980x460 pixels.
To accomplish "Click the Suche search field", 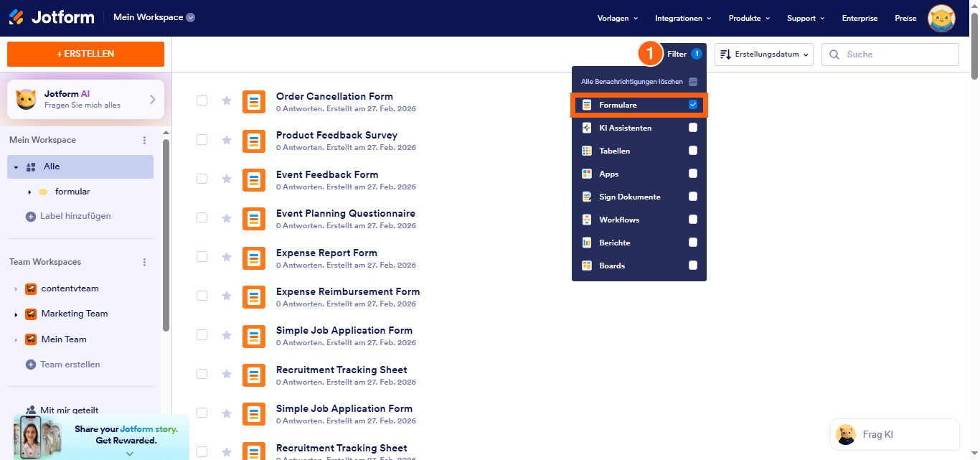I will tap(890, 55).
